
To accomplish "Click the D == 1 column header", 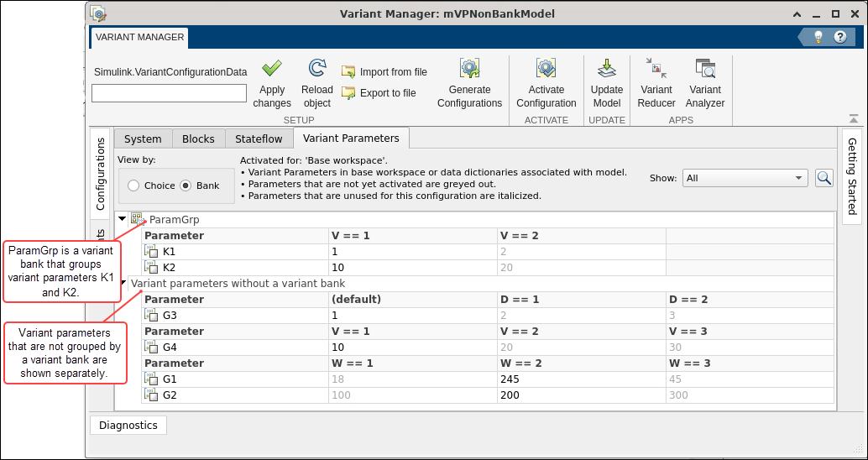I will (x=581, y=300).
